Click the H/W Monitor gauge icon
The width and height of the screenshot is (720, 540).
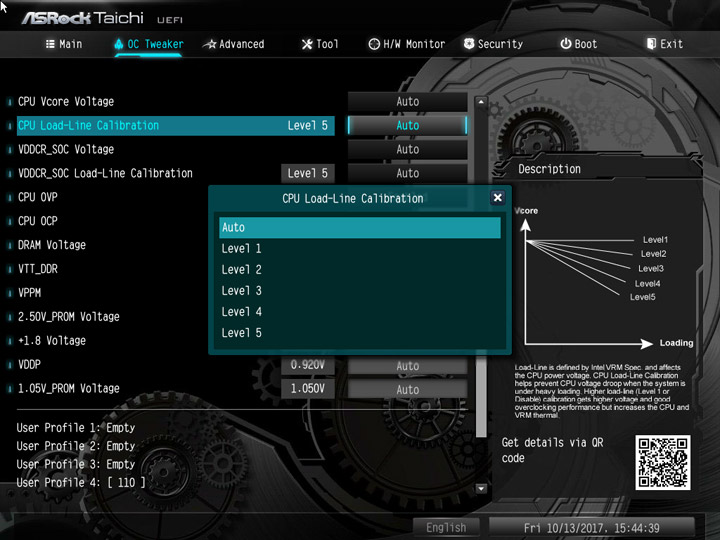(x=374, y=44)
